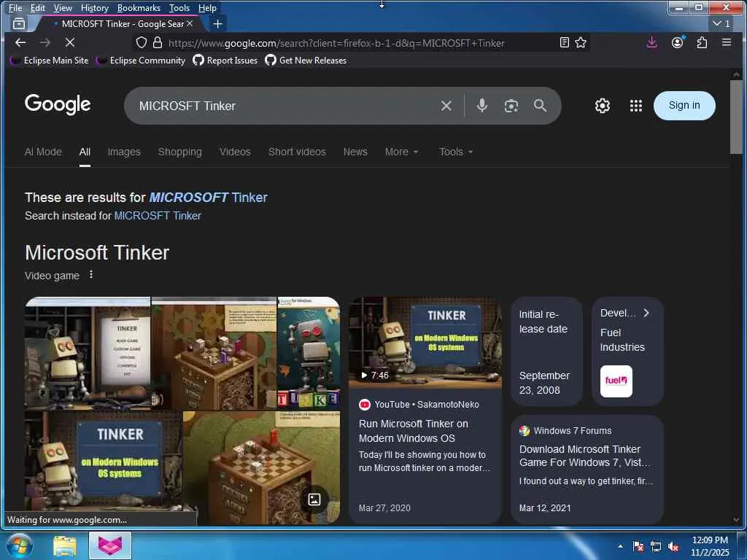
Task: Expand the More search filters
Action: pos(402,152)
